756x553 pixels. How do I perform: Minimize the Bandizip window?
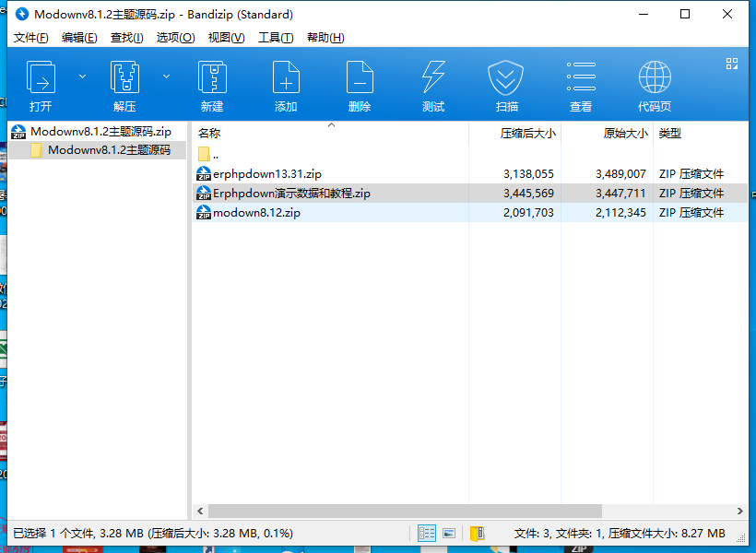click(644, 14)
